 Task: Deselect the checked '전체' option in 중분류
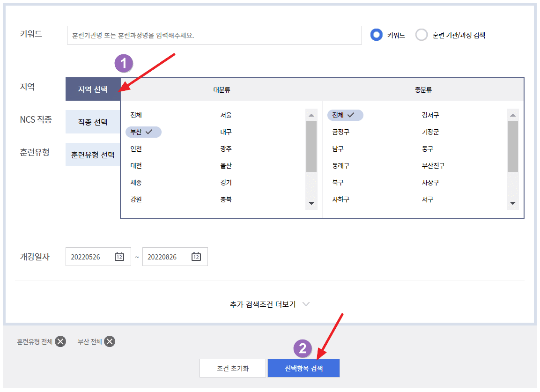345,115
